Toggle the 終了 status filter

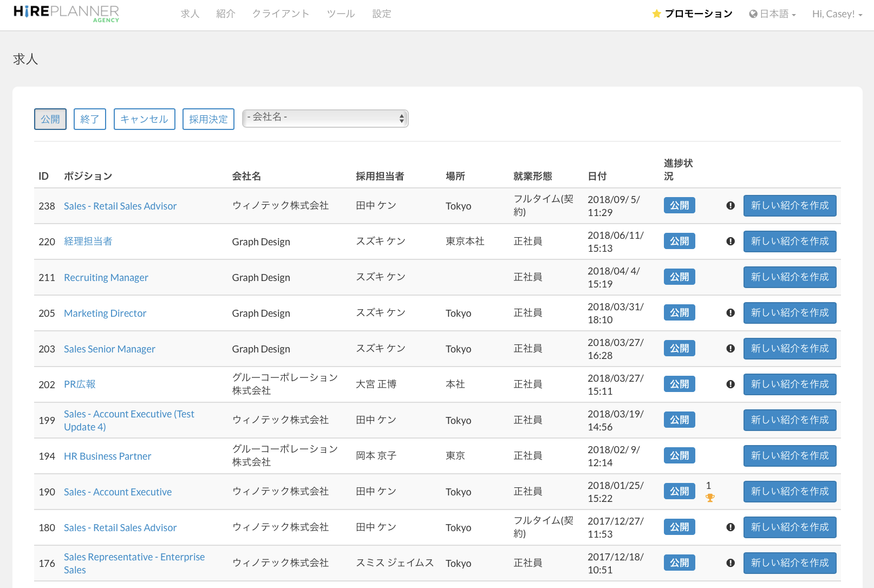click(x=90, y=119)
